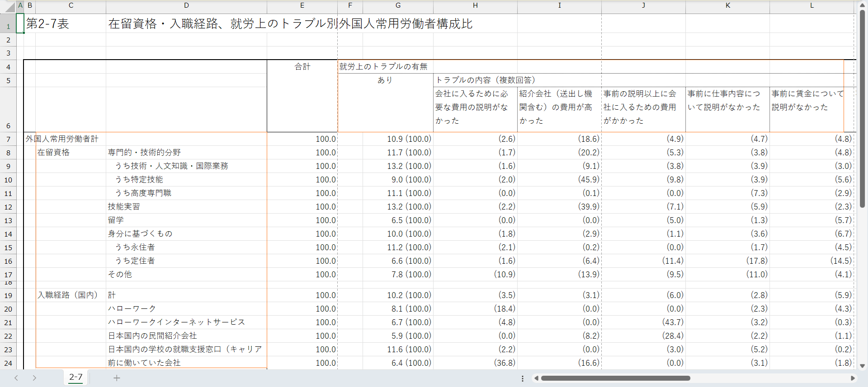868x387 pixels.
Task: Click the horizontal scrollbar left arrow
Action: pos(536,378)
